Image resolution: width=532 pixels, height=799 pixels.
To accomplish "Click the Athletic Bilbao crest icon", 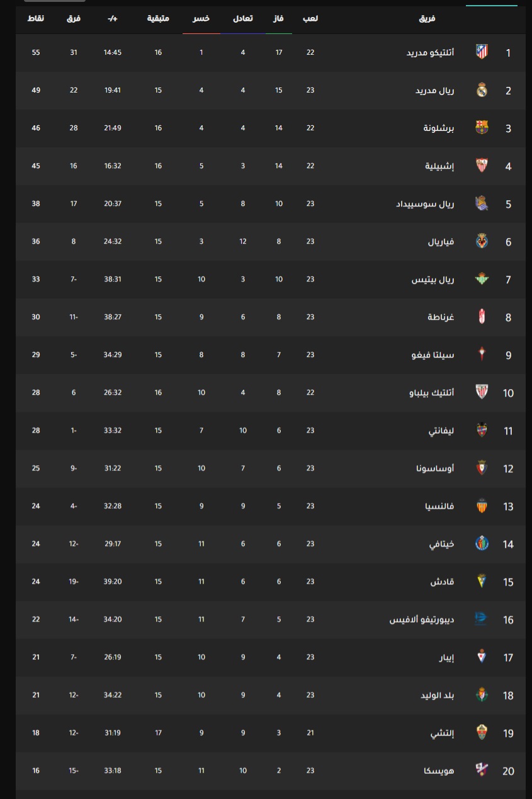I will click(482, 392).
